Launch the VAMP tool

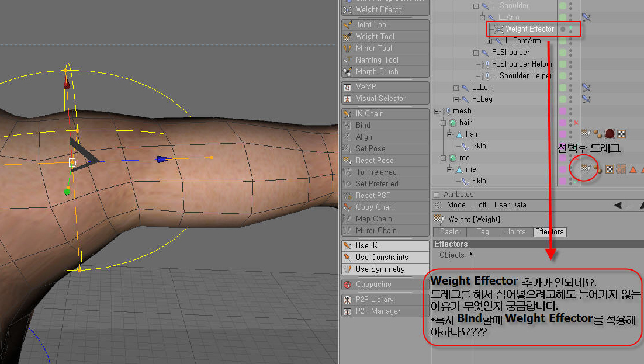385,86
